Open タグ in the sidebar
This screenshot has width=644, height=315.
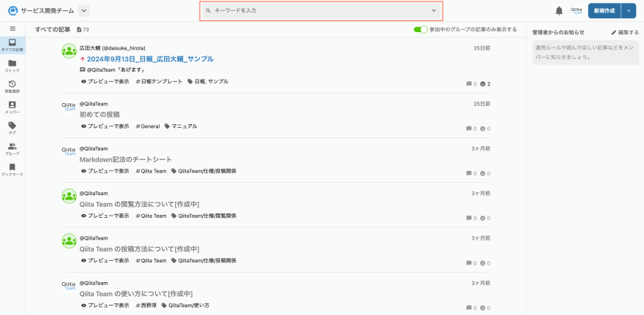point(12,129)
